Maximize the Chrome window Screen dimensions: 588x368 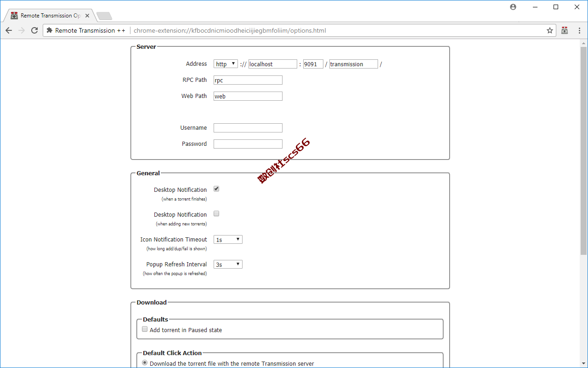556,7
